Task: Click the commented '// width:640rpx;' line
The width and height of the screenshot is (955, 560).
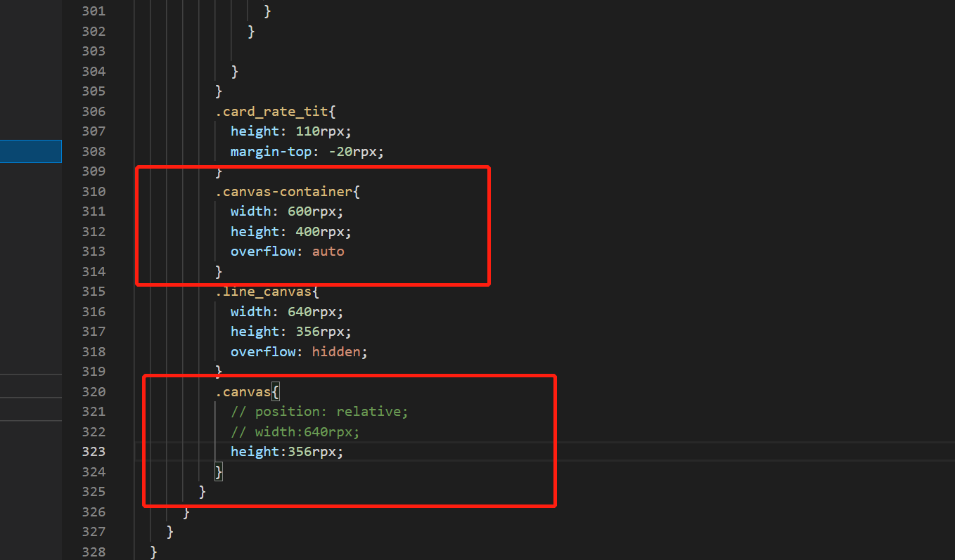Action: [295, 431]
